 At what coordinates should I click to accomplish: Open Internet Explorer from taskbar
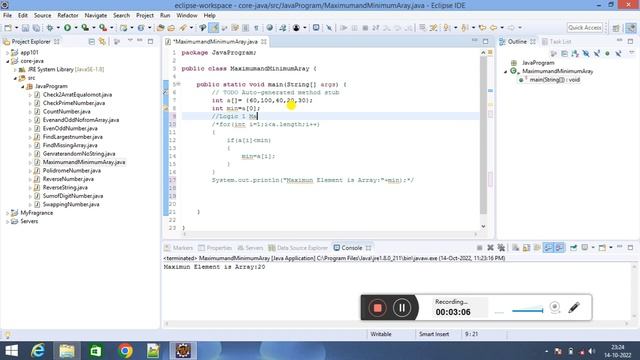38,351
